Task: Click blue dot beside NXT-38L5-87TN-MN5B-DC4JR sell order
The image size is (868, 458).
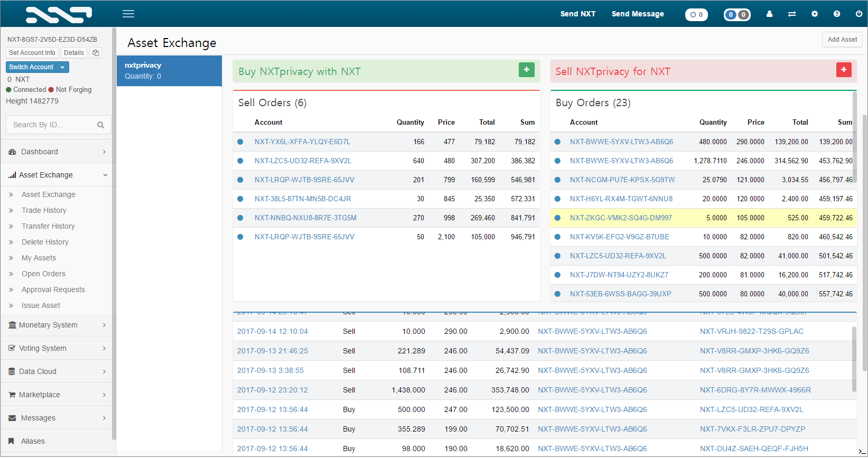Action: [x=240, y=199]
